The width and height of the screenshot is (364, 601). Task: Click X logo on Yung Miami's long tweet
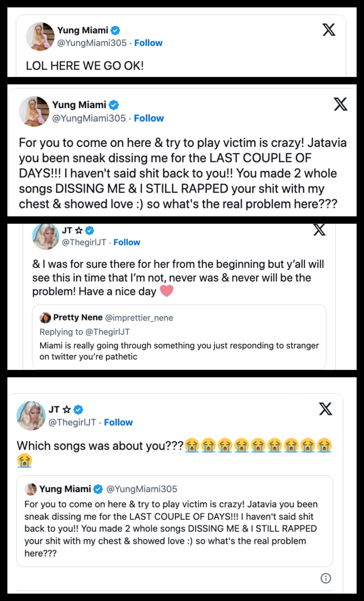coord(340,104)
